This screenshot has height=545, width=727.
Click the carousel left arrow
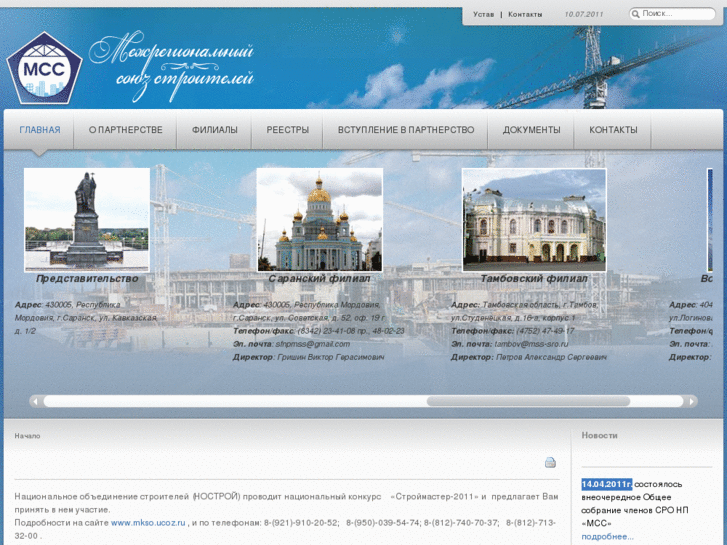[36, 401]
